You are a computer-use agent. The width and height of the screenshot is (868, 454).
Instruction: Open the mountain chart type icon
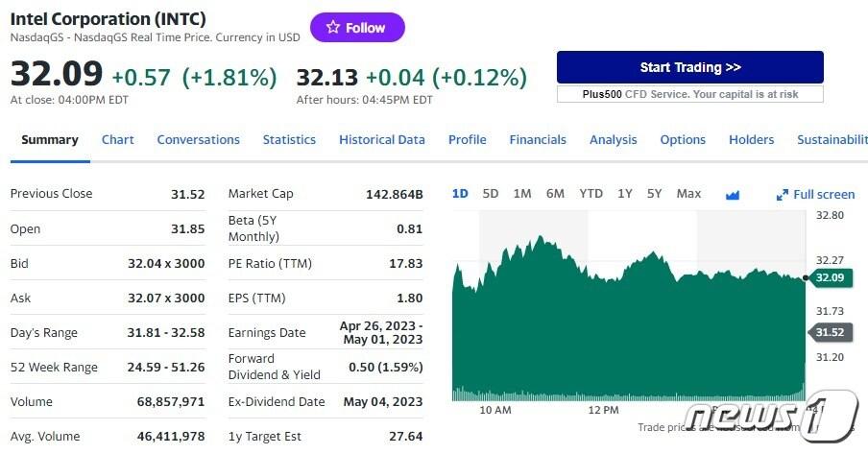tap(733, 195)
